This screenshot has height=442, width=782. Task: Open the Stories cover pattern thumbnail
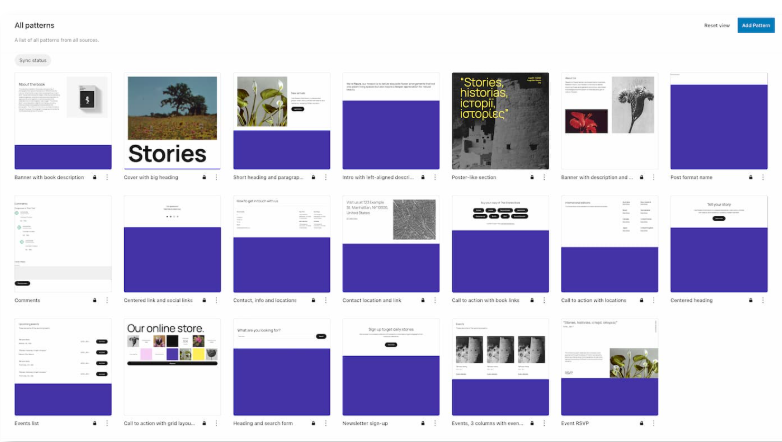point(172,121)
